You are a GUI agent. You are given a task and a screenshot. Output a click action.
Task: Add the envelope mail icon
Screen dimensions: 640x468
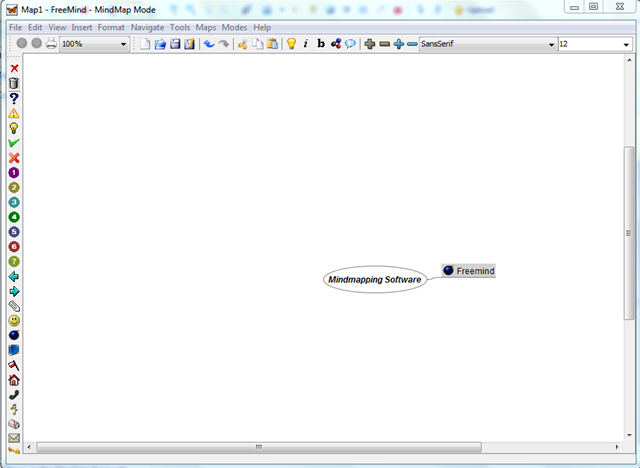(x=14, y=438)
